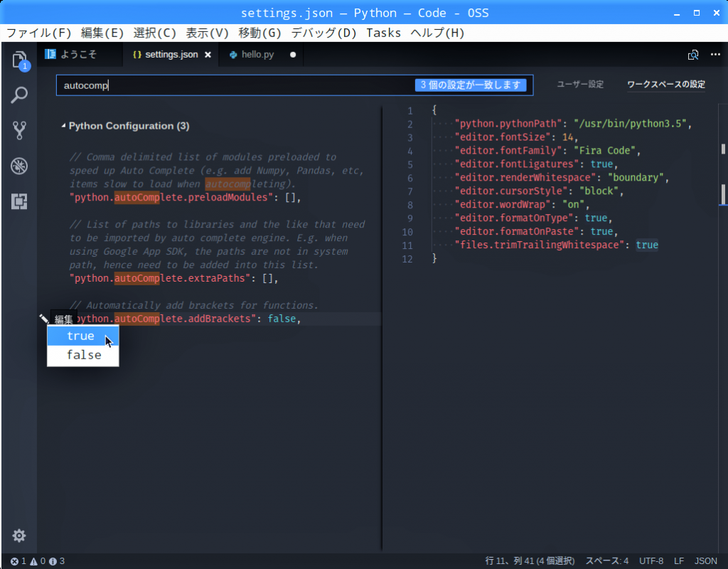Viewport: 728px width, 569px height.
Task: Open the デバッグ(D) menu
Action: pyautogui.click(x=324, y=33)
